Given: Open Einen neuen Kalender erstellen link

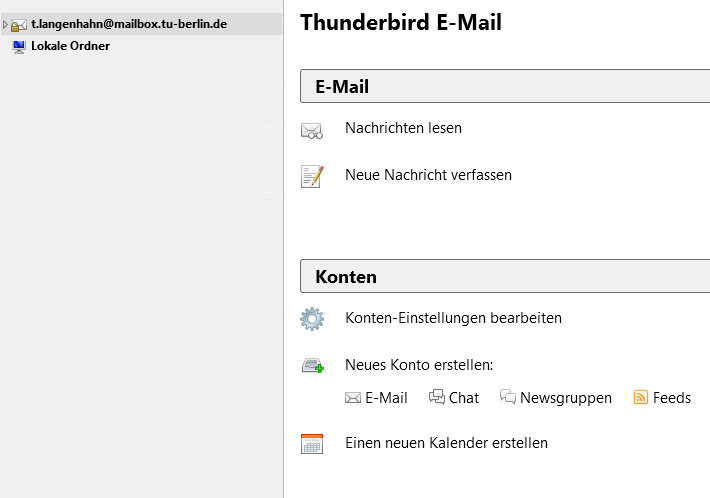Looking at the screenshot, I should click(446, 443).
